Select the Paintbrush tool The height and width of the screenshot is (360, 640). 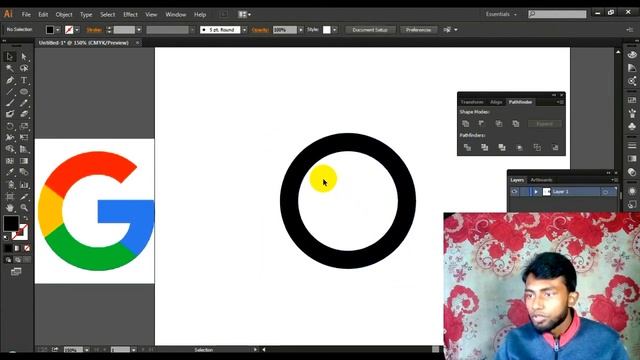coord(10,103)
